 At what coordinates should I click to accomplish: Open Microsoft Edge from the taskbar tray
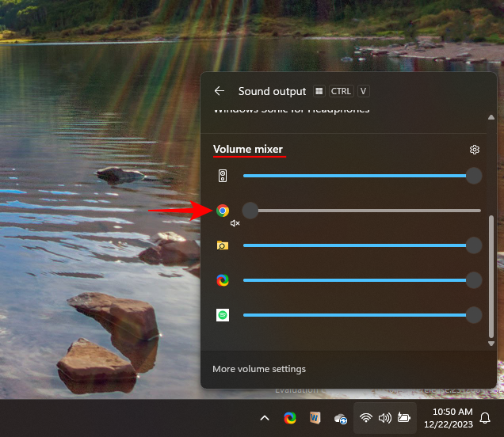(290, 418)
